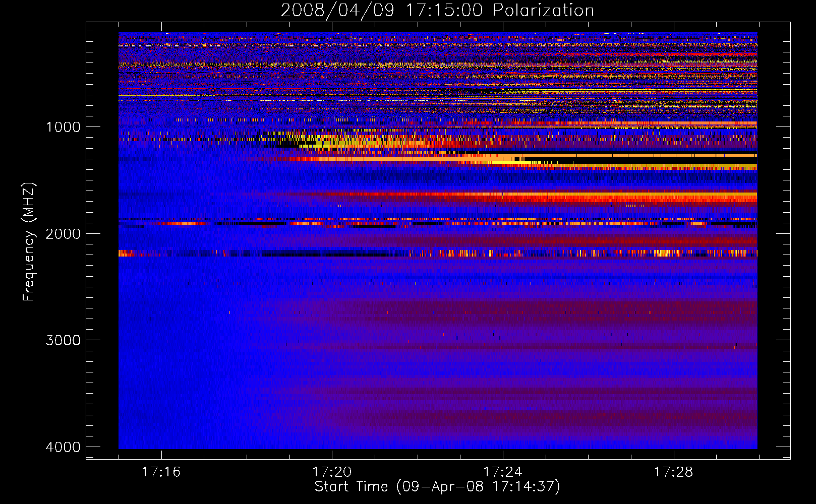Click the 'Start Time (09-Apr-08 17:14:37)' label
Image resolution: width=816 pixels, height=504 pixels.
pos(437,487)
